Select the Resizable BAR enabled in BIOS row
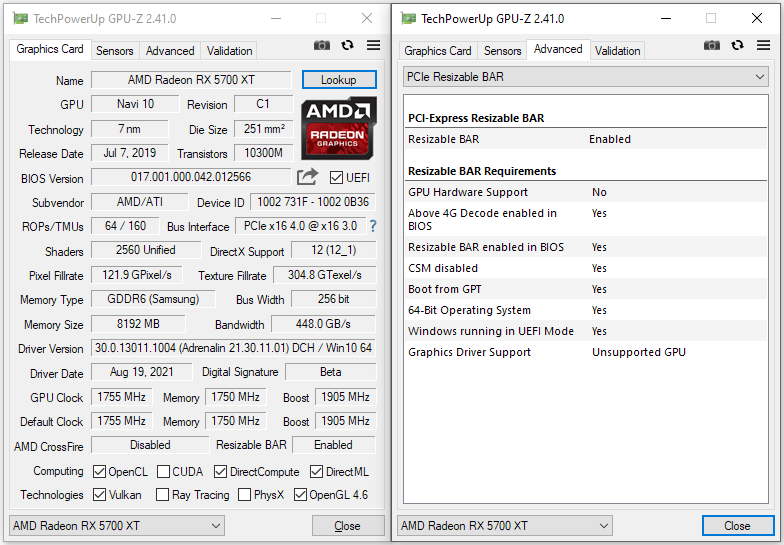This screenshot has height=545, width=784. pyautogui.click(x=586, y=247)
